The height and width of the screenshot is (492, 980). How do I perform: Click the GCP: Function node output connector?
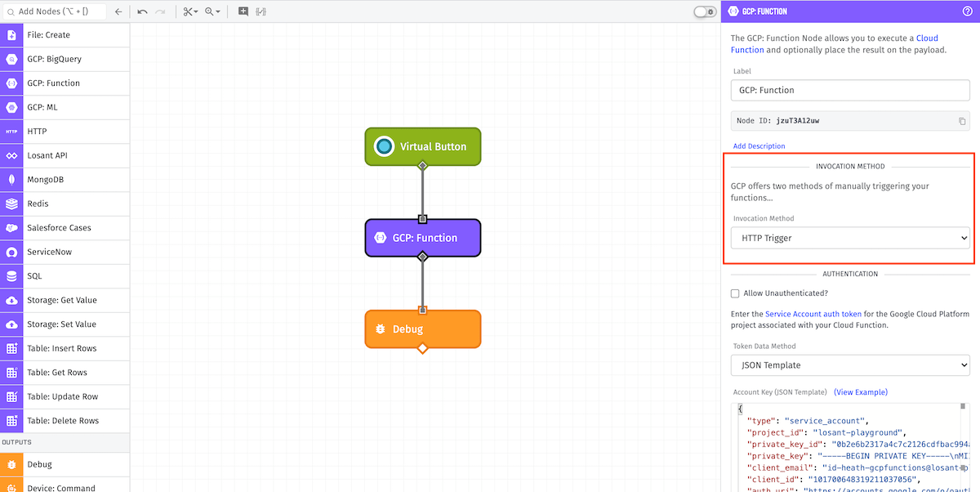click(x=422, y=257)
